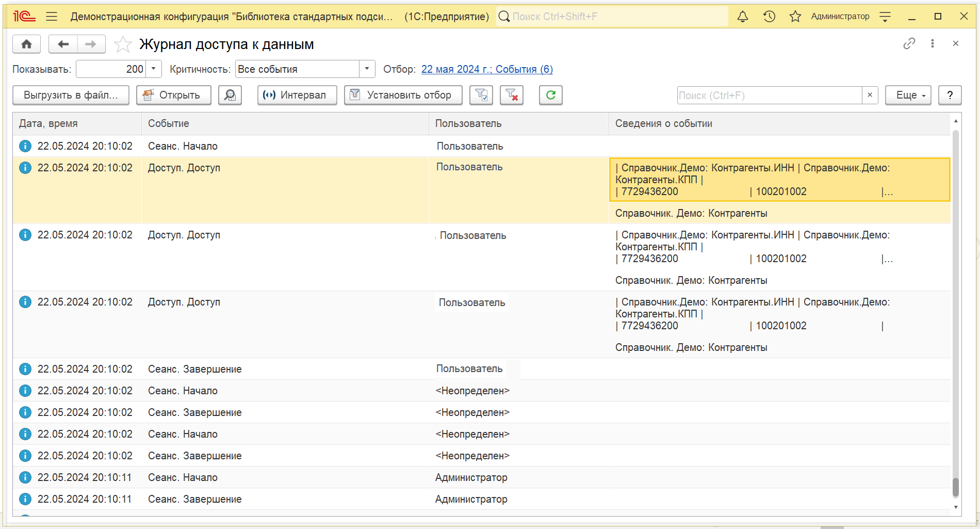Open favorites star in title bar
Image resolution: width=980 pixels, height=529 pixels.
795,17
